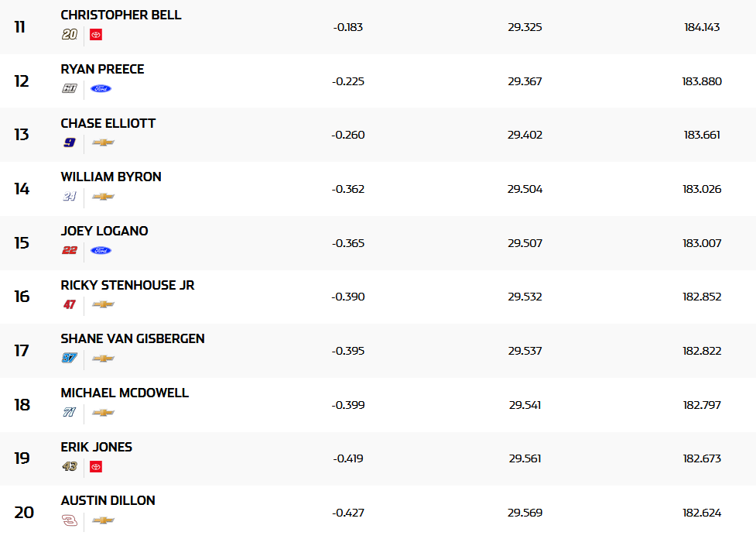
Task: Click Chase Elliott's number 9 car badge
Action: [70, 142]
